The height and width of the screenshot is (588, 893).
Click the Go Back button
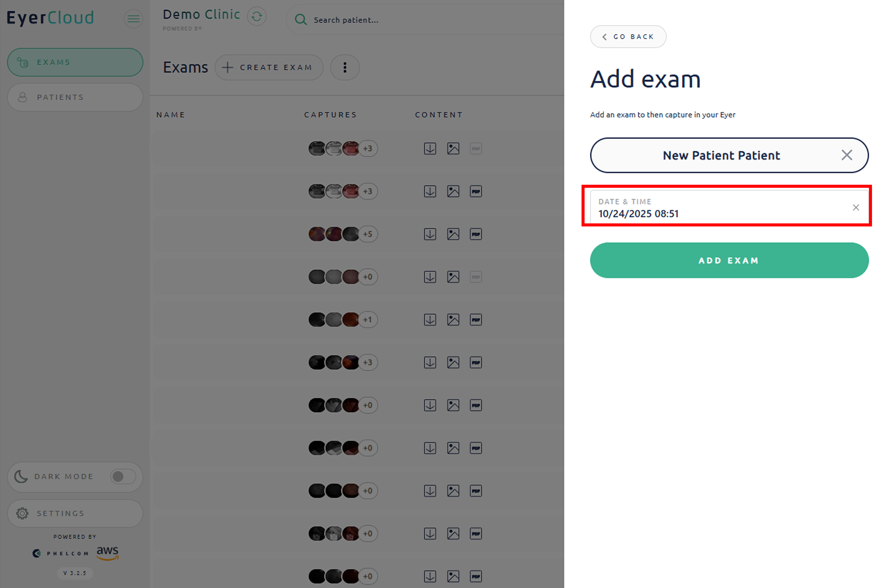(x=628, y=37)
